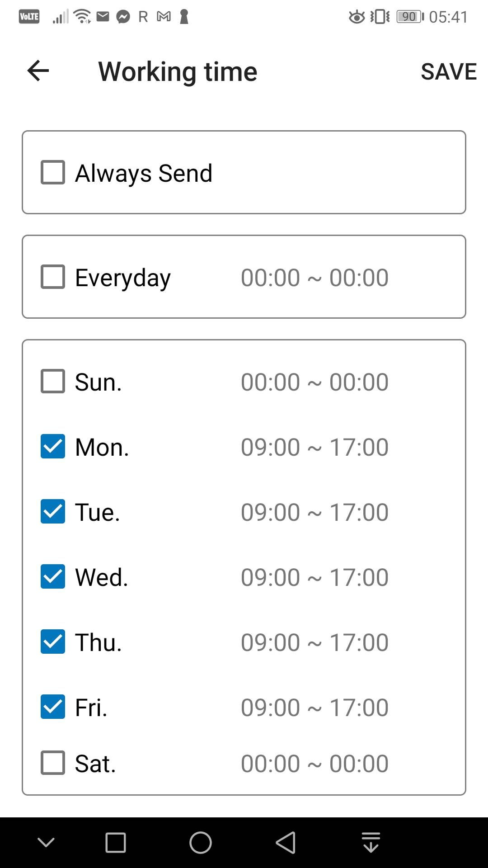488x868 pixels.
Task: Uncheck the Monday checkbox
Action: pyautogui.click(x=53, y=446)
